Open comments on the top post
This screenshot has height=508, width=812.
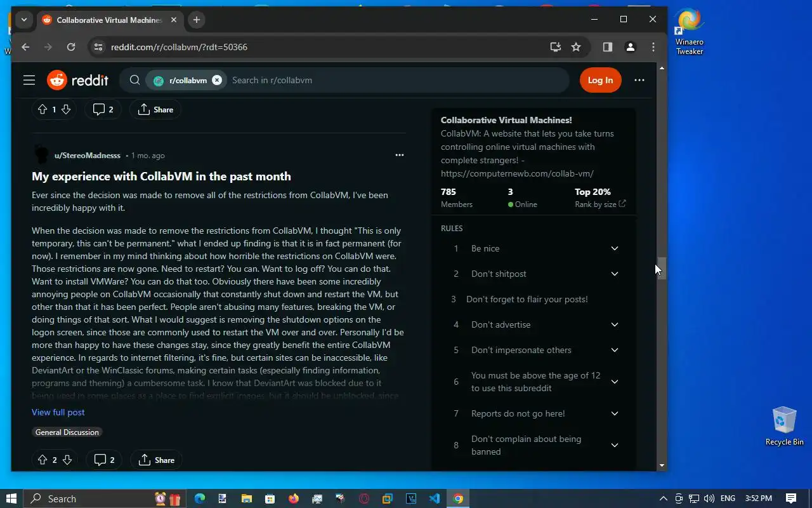[103, 109]
